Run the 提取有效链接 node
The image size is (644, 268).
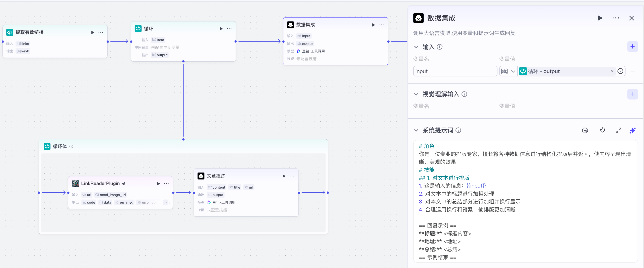tap(92, 32)
